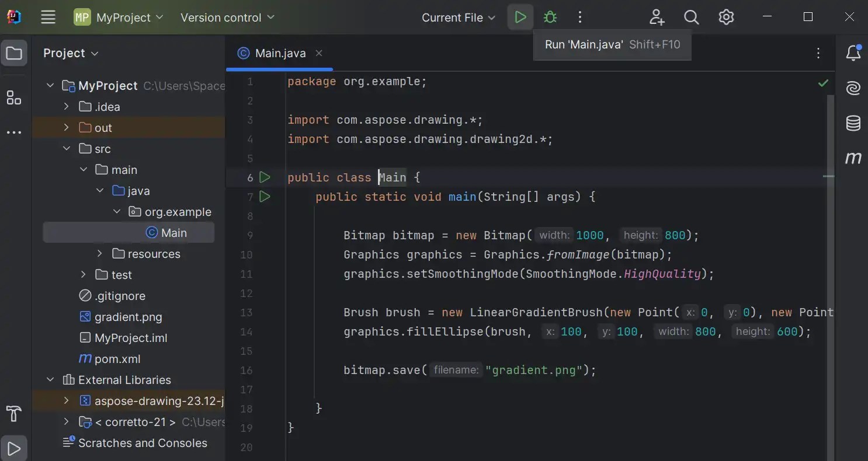This screenshot has height=461, width=868.
Task: Open the IDE Settings gear
Action: (x=726, y=17)
